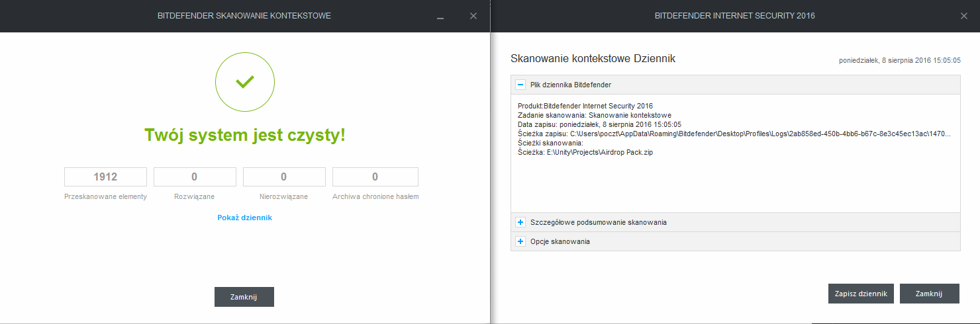Click the text 'Twój system jest czysty!'
Image resolution: width=980 pixels, height=324 pixels.
pos(245,136)
